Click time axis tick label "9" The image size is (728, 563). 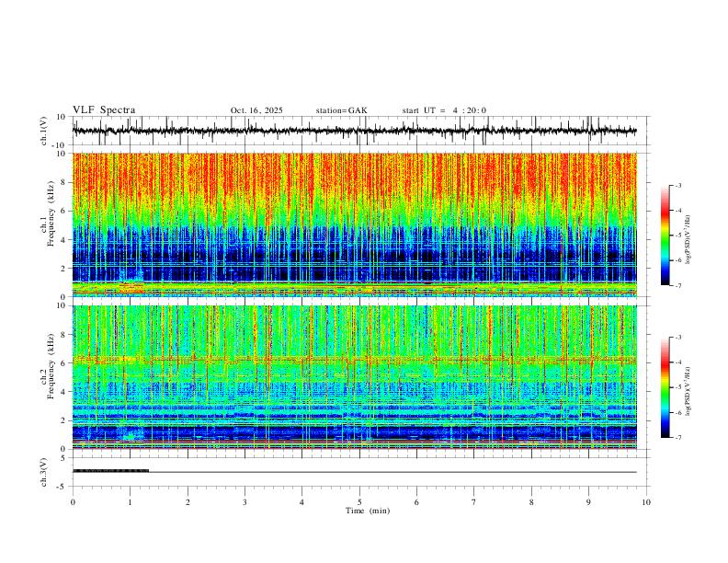(x=588, y=502)
